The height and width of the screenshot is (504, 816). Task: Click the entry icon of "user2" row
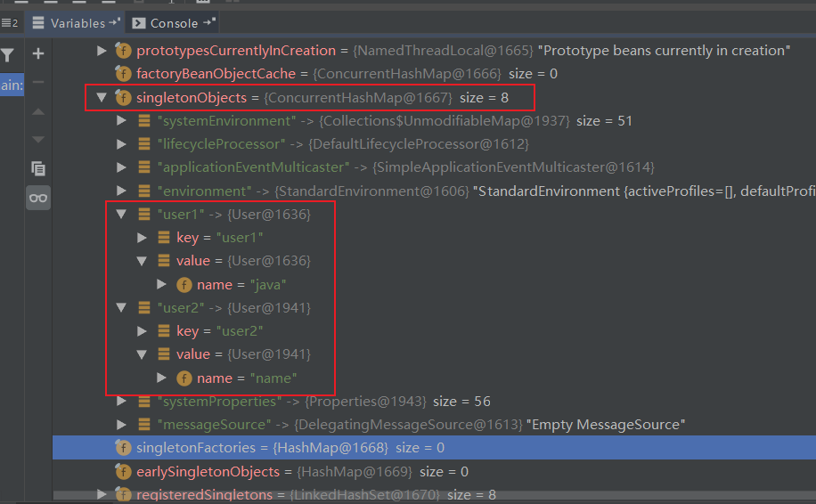(x=144, y=307)
